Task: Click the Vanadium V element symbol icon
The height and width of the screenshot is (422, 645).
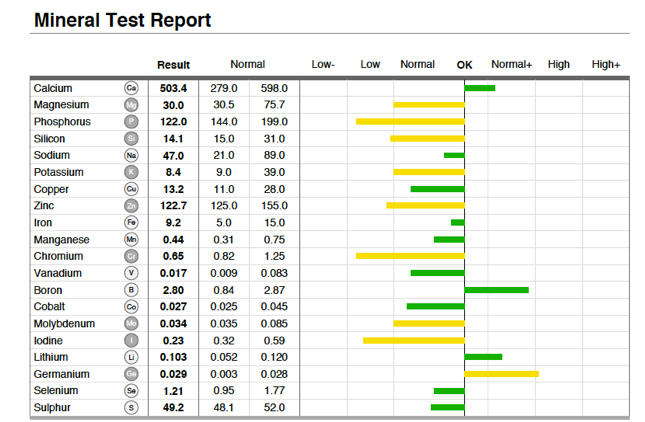Action: [x=131, y=273]
